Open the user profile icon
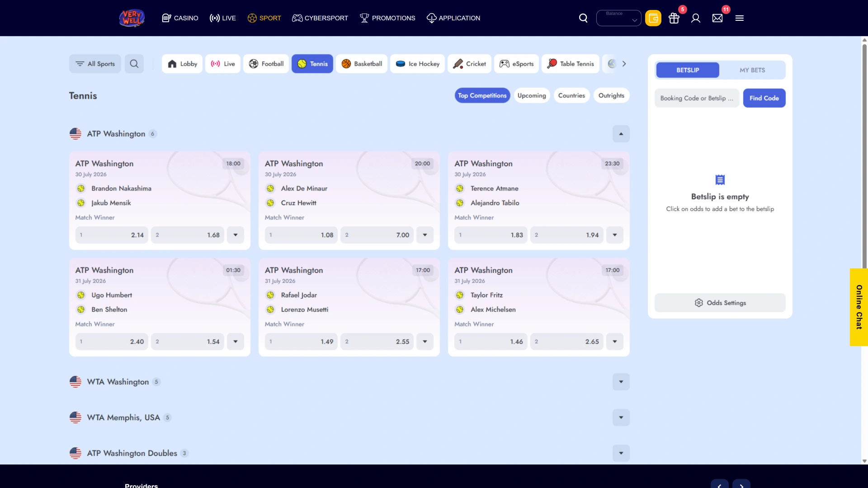Viewport: 868px width, 488px height. click(696, 18)
